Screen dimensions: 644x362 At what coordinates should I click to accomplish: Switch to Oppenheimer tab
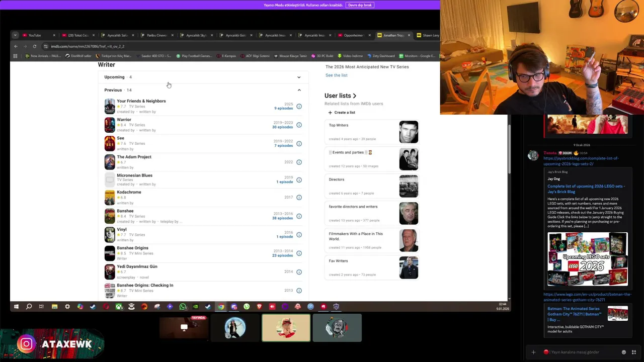click(354, 35)
